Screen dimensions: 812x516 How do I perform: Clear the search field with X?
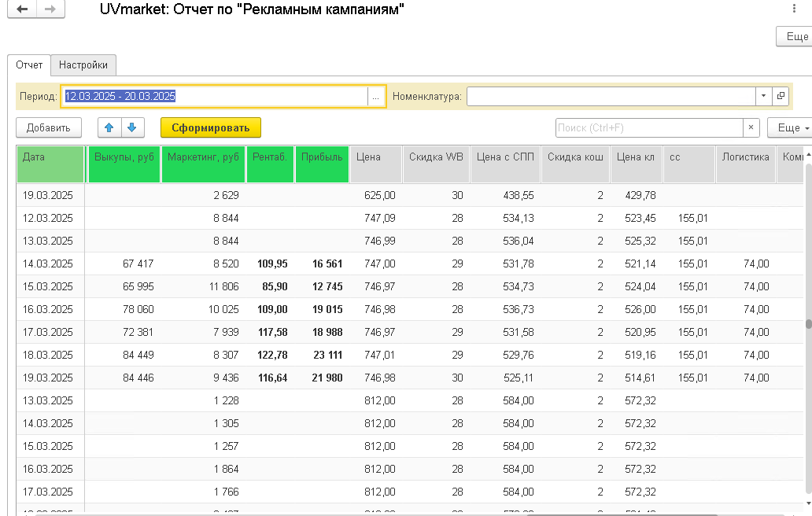(x=751, y=128)
